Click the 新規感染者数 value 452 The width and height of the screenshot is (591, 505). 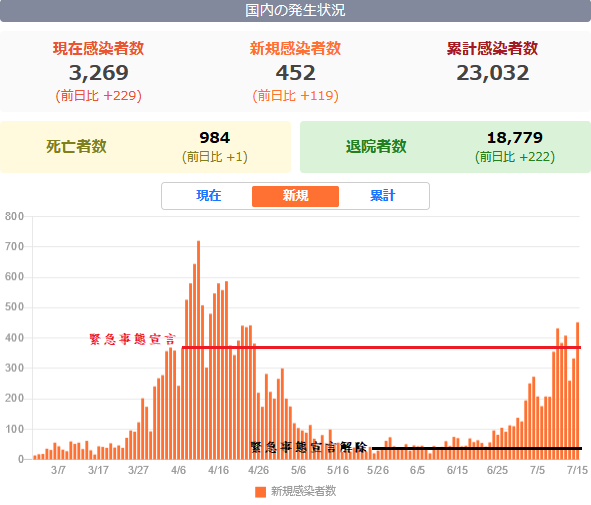(x=296, y=73)
